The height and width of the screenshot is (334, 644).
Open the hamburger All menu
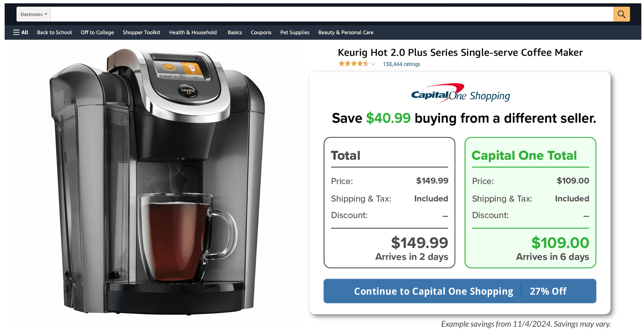(21, 33)
